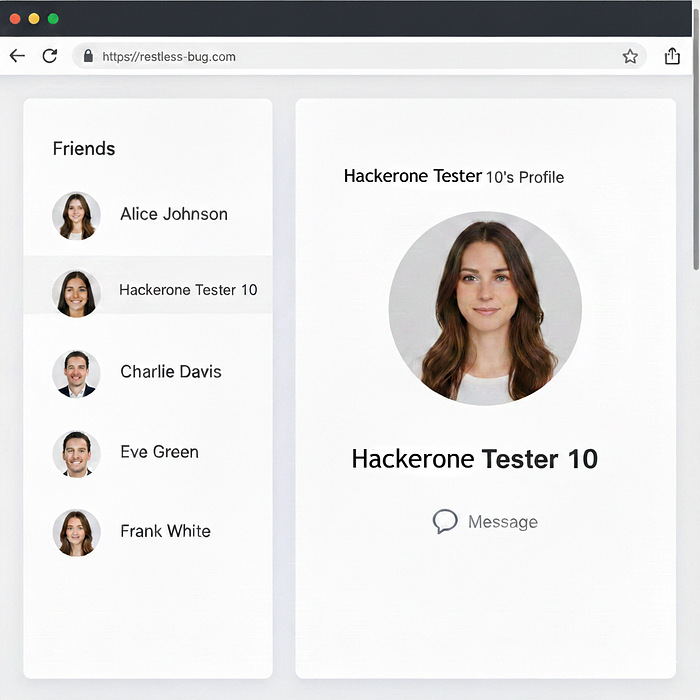Click Eve Green's avatar
Image resolution: width=700 pixels, height=700 pixels.
(x=76, y=454)
